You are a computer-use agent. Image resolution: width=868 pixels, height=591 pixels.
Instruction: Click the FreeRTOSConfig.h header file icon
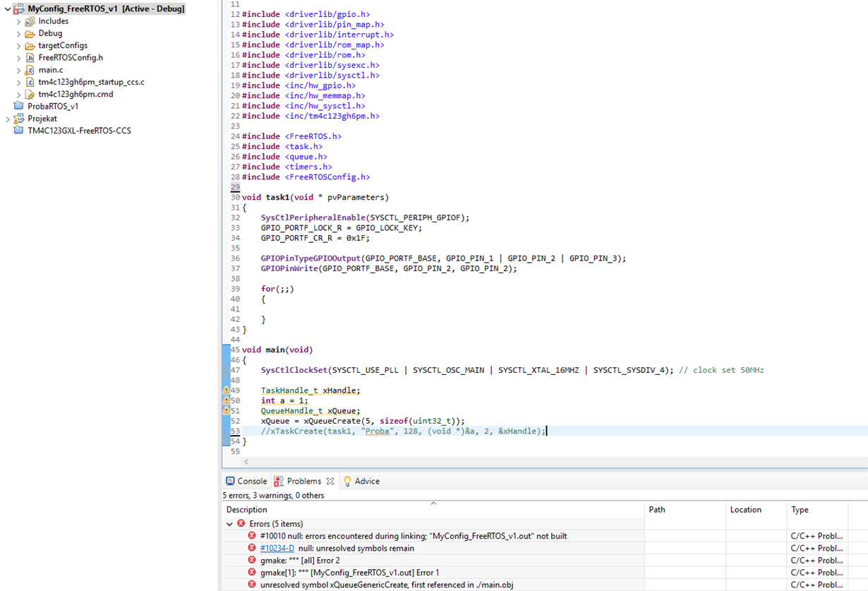click(x=30, y=58)
